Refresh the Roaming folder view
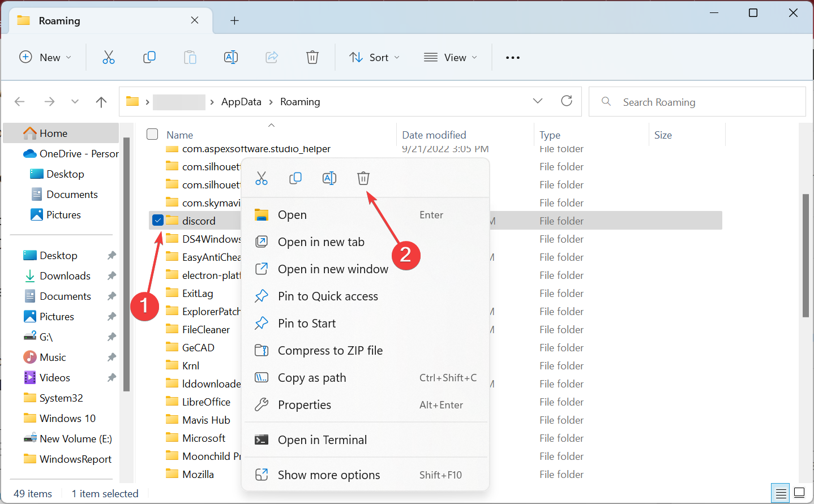The image size is (814, 504). (567, 101)
